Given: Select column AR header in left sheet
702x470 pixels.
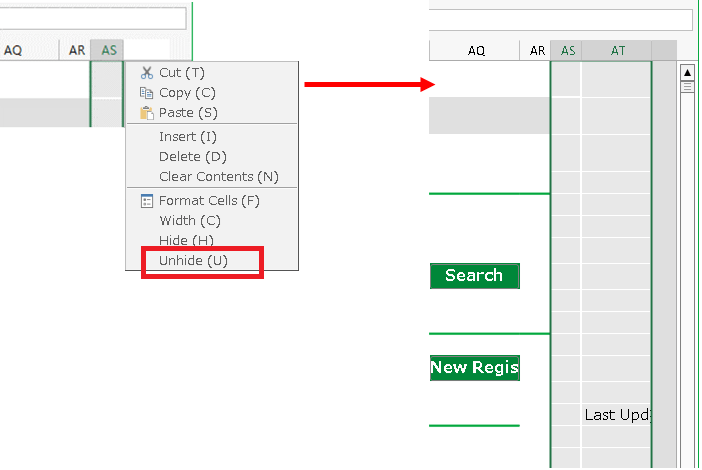Looking at the screenshot, I should (77, 50).
